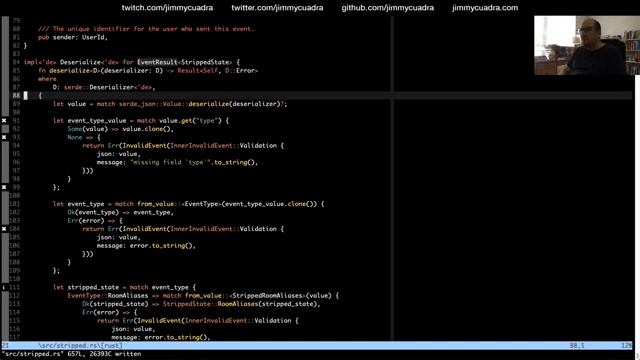The image size is (640, 360).
Task: Click the 'EventType::RoomAliases' match arm
Action: [203, 296]
